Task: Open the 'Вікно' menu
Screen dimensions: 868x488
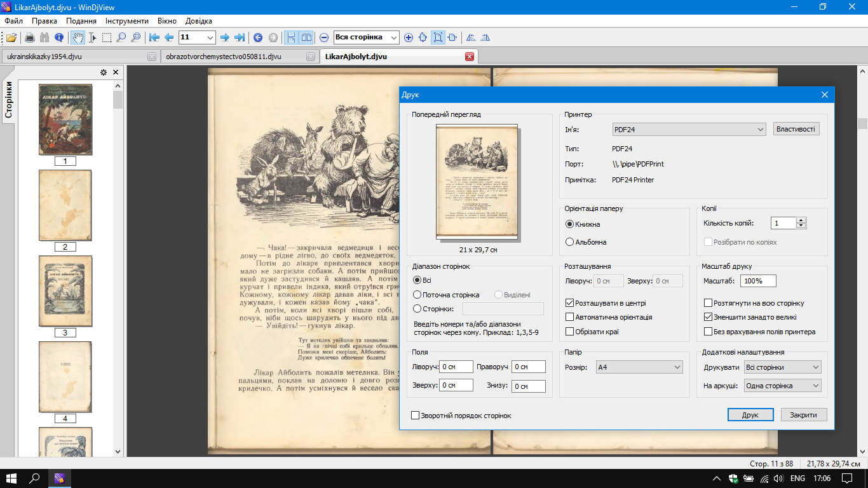Action: (x=167, y=21)
